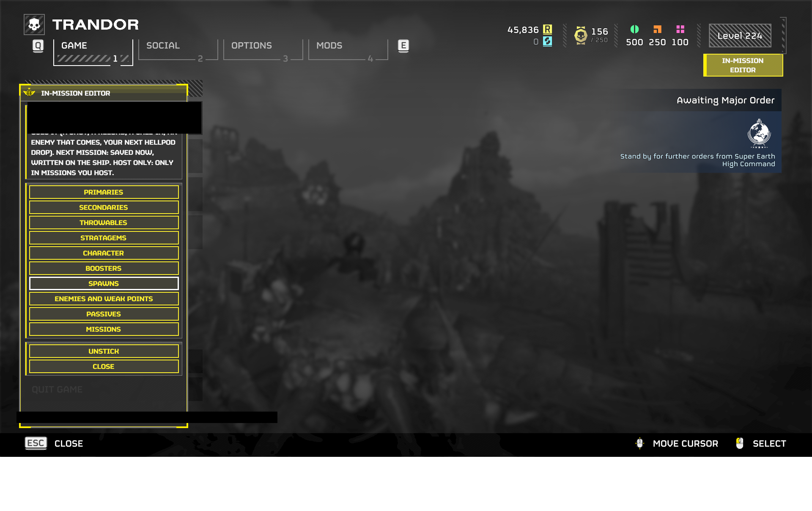Open the OPTIONS tab
The image size is (812, 511).
263,50
